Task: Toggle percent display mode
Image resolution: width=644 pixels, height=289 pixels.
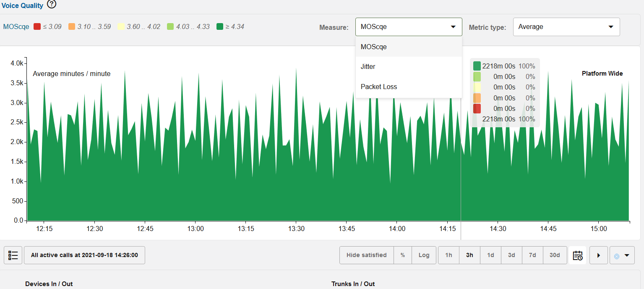Action: [403, 255]
